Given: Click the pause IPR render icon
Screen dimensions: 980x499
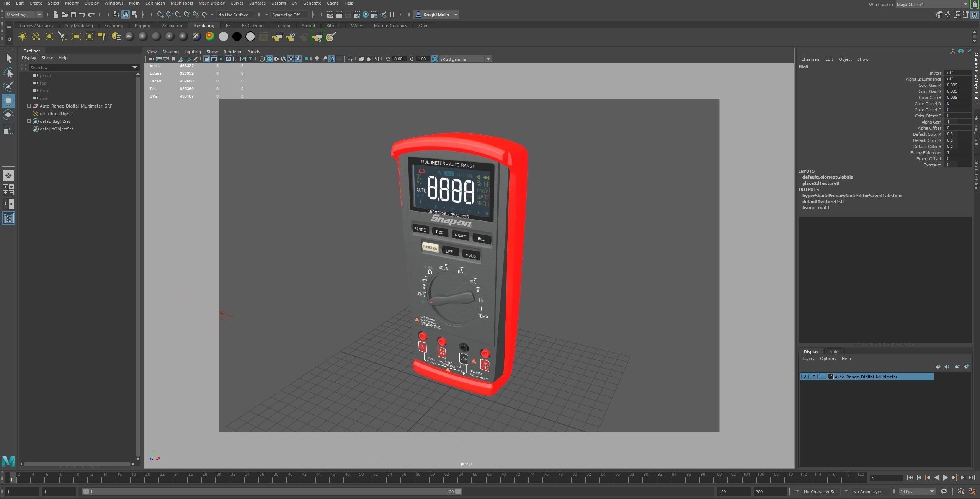Looking at the screenshot, I should point(392,15).
